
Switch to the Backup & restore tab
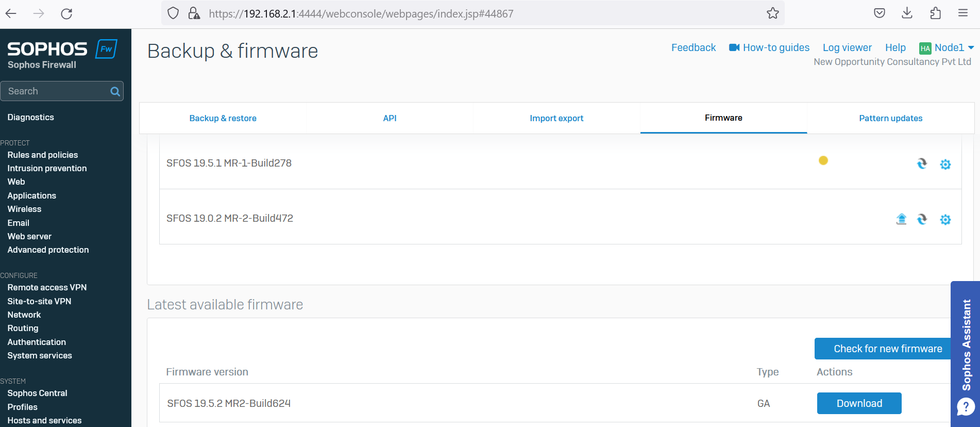(x=223, y=118)
